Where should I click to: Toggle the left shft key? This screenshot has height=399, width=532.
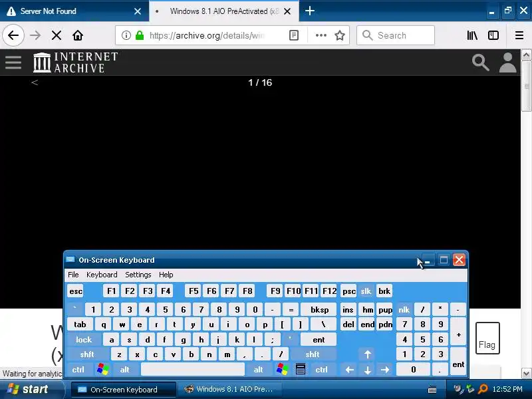87,354
